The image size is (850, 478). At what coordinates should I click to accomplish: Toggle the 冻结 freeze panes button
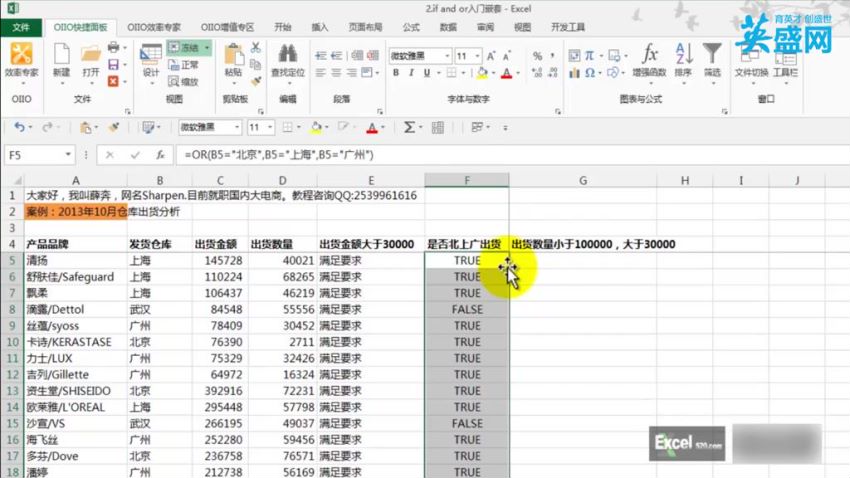(184, 48)
